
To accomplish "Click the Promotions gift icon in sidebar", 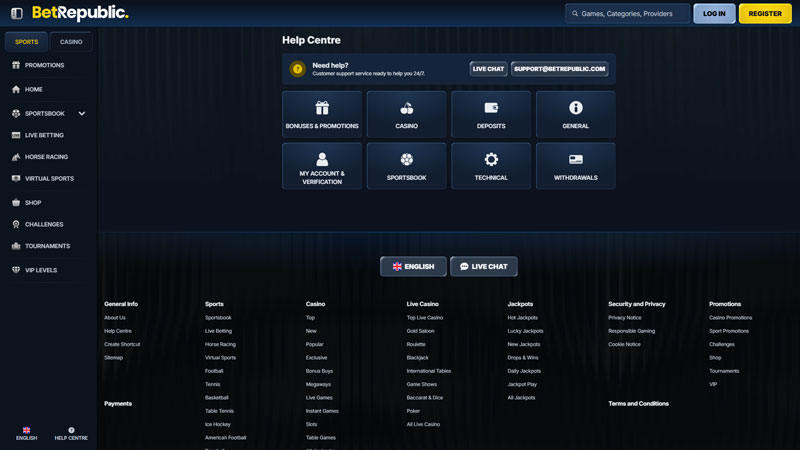I will pyautogui.click(x=16, y=65).
